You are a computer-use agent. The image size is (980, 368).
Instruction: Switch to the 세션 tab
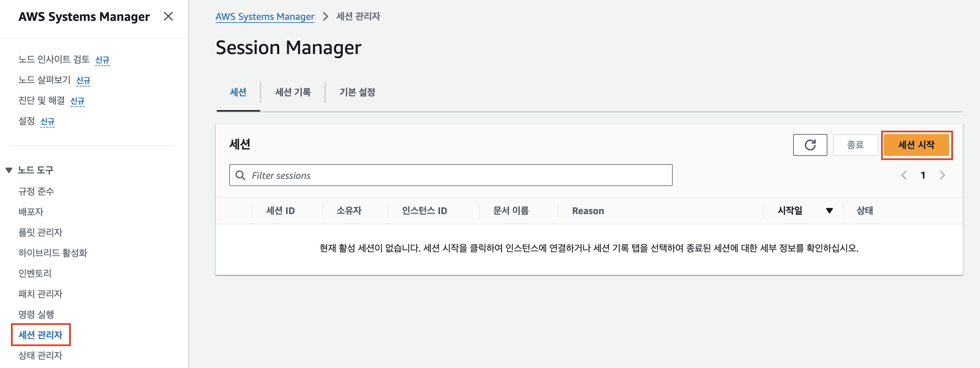[x=238, y=92]
